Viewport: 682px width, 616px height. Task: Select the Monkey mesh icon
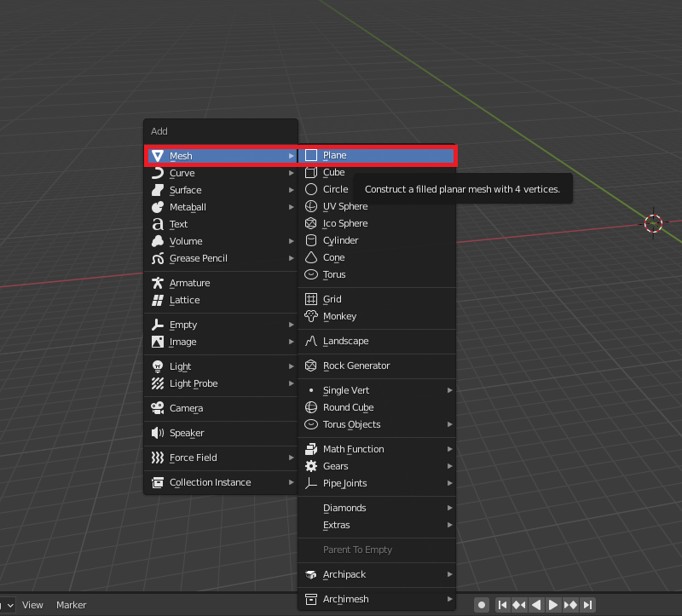tap(311, 316)
